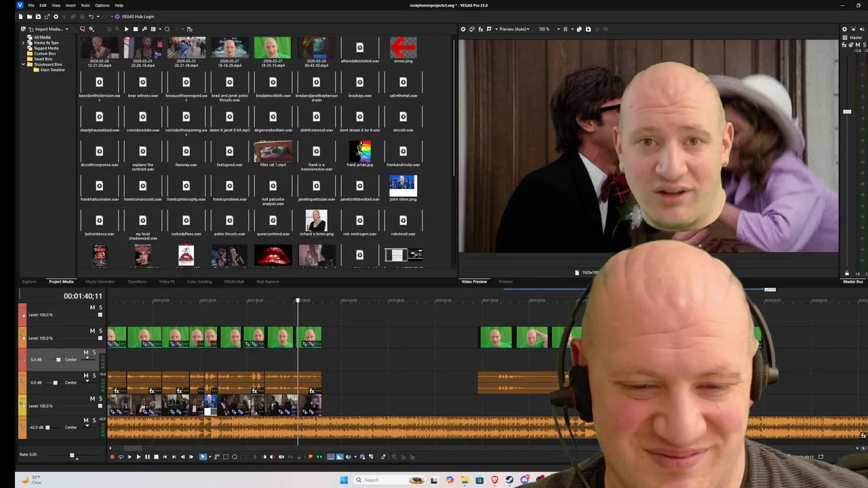Click the Record button in transport bar
Image resolution: width=868 pixels, height=488 pixels.
tap(112, 457)
